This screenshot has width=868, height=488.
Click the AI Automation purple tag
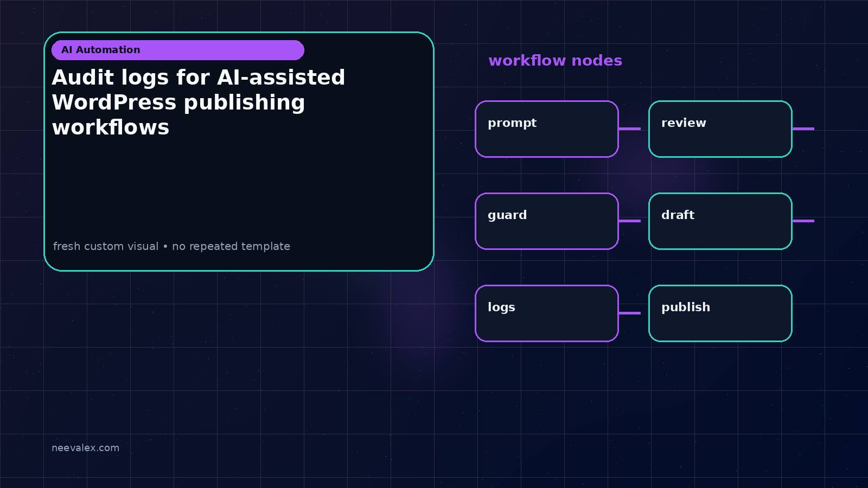point(178,50)
